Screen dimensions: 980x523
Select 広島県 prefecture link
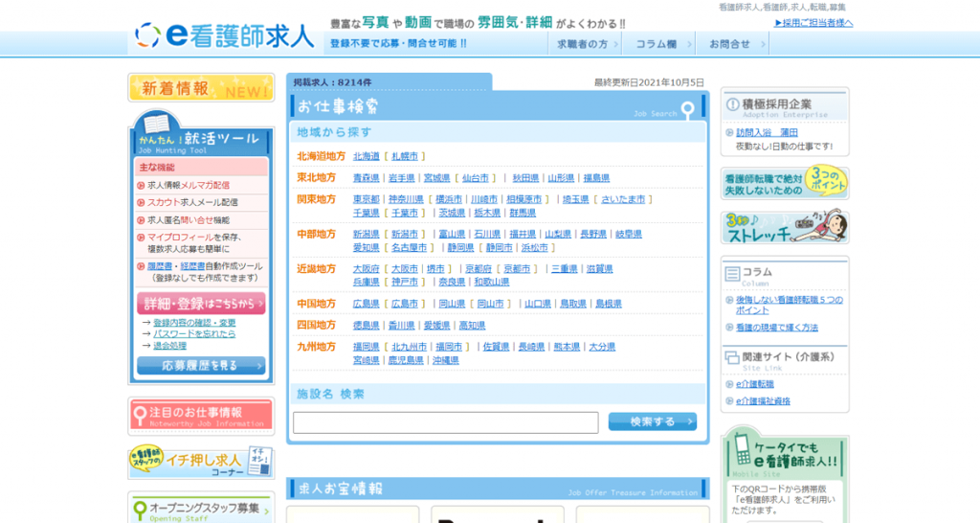(367, 304)
